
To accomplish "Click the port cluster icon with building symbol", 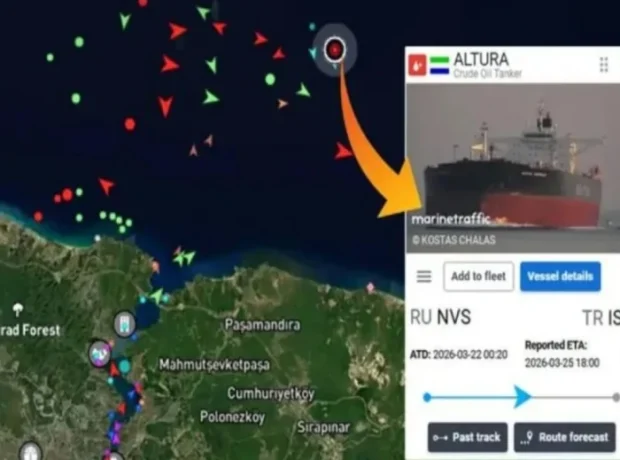I will click(125, 324).
